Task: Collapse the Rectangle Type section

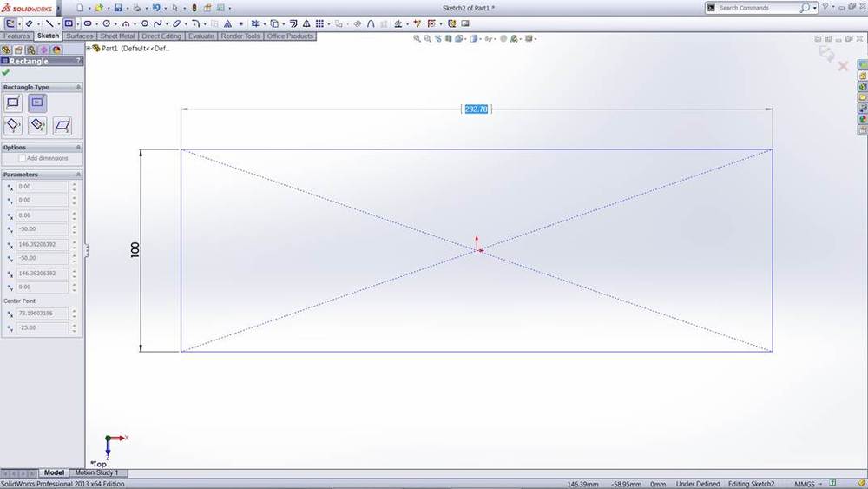Action: tap(78, 88)
